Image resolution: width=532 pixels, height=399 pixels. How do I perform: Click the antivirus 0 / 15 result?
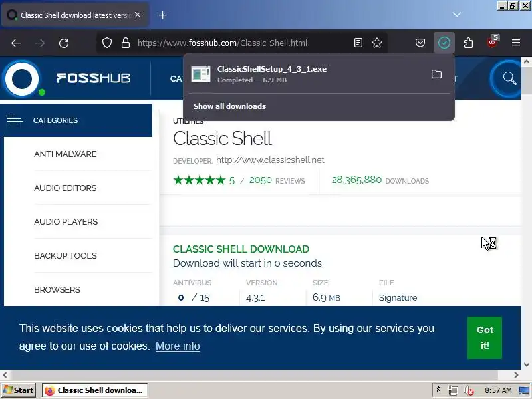pyautogui.click(x=194, y=297)
